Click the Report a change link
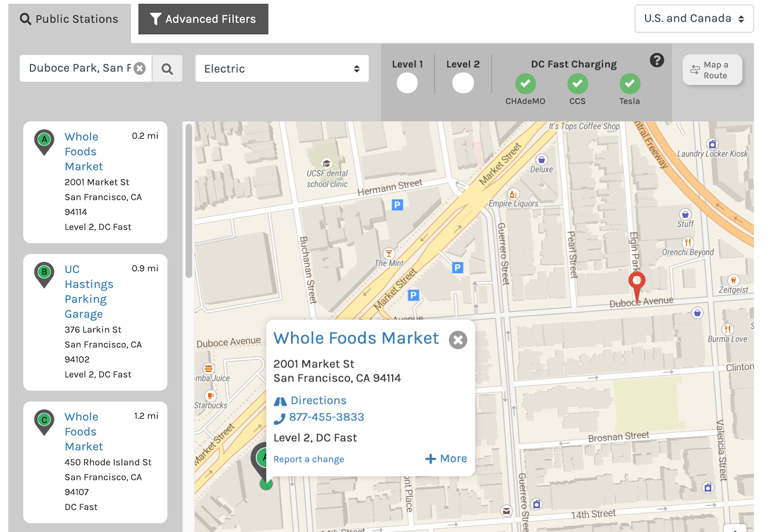Image resolution: width=773 pixels, height=532 pixels. click(x=309, y=459)
